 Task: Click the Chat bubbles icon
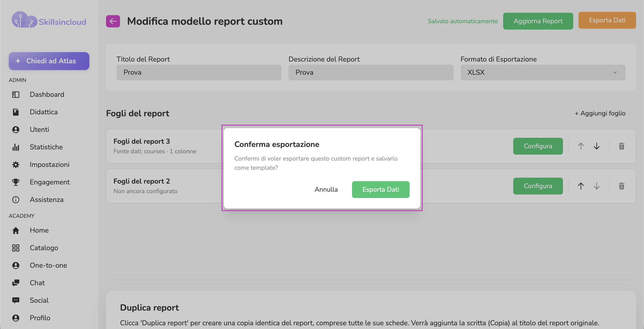click(x=16, y=283)
